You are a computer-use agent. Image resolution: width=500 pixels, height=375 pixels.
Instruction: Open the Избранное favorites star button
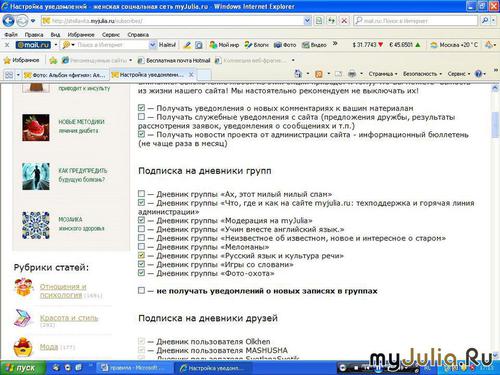21,60
